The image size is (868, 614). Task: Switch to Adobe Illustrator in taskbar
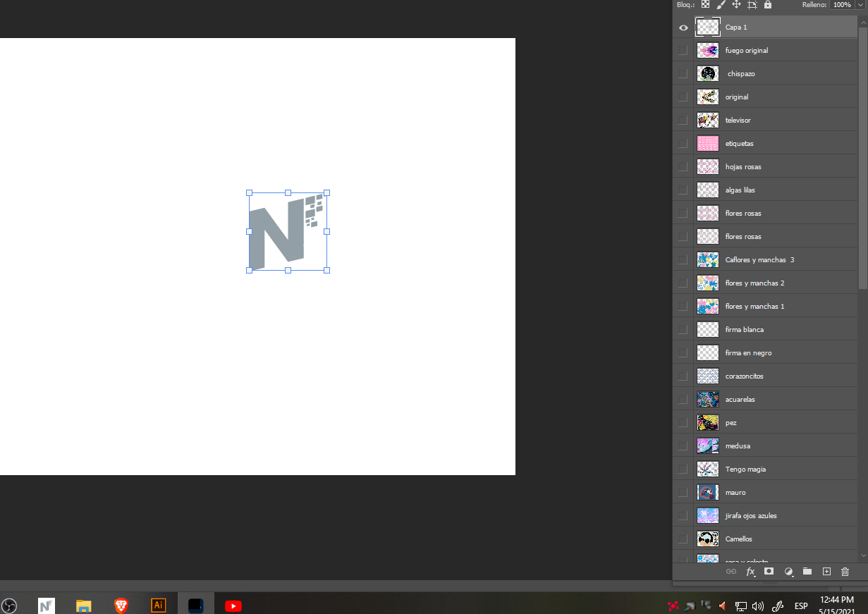coord(159,606)
